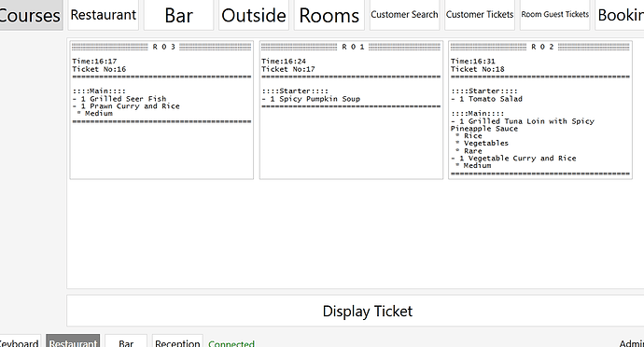
Task: Click the Grilled Seer Fish order line
Action: point(119,99)
